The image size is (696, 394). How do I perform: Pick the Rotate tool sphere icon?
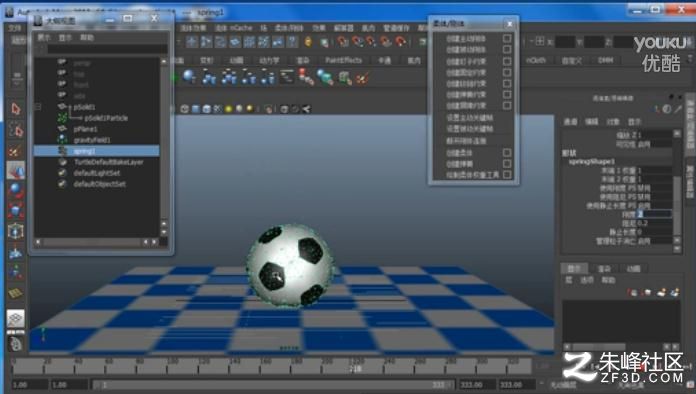tap(16, 191)
